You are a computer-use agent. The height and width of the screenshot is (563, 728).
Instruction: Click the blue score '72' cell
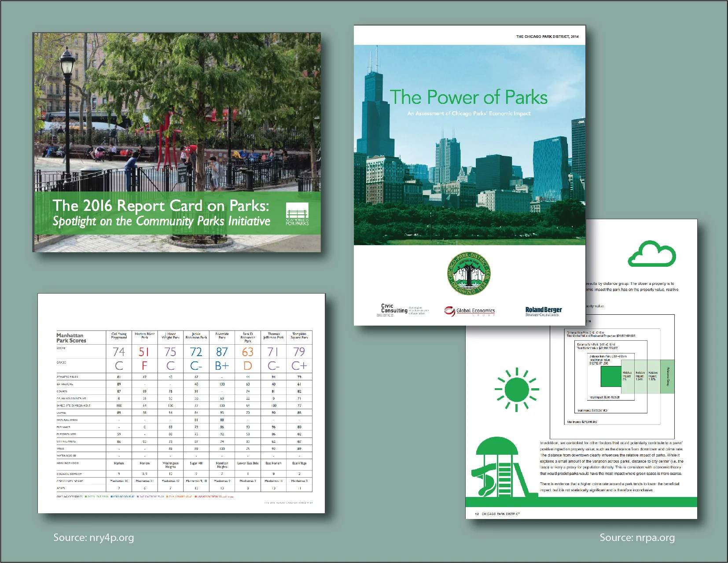point(196,352)
